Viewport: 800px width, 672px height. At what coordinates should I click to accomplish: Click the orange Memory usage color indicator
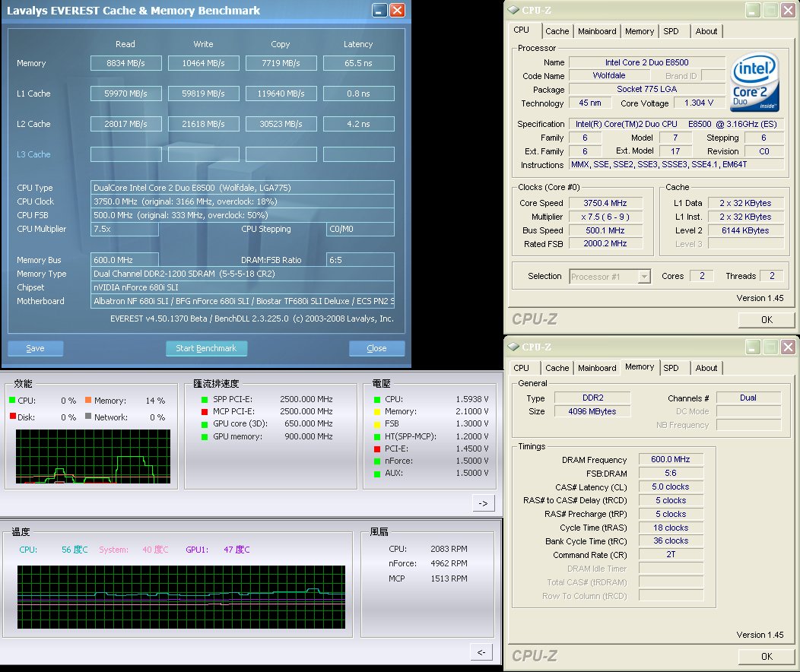click(88, 401)
